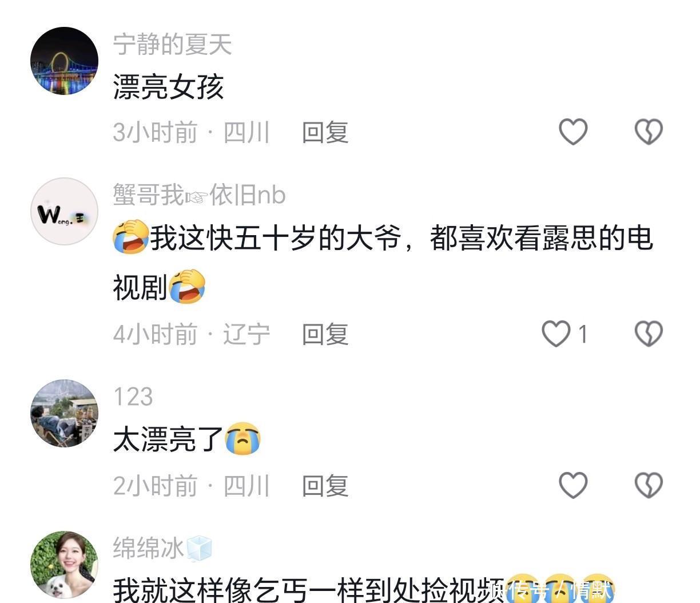This screenshot has height=603, width=700.
Task: Tap broken heart on 123's comment
Action: [x=649, y=485]
